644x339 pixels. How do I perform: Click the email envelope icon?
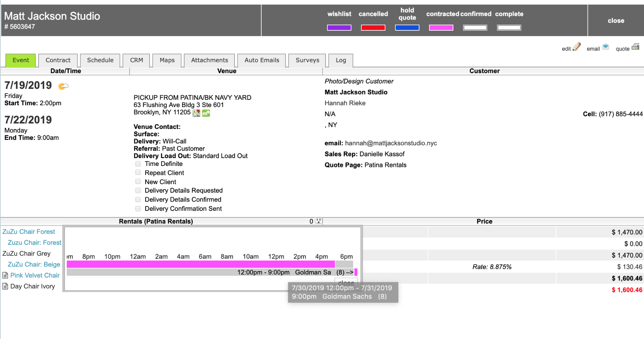[605, 47]
